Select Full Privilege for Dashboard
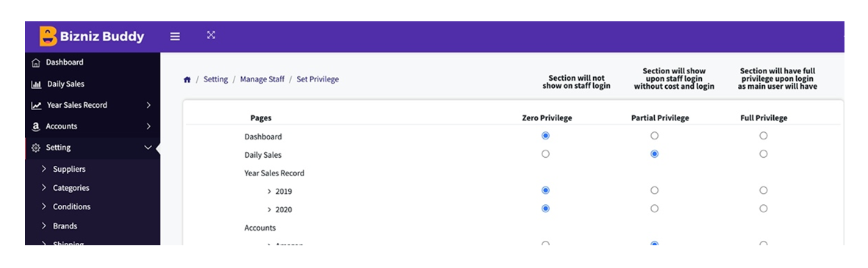868x268 pixels. click(x=764, y=135)
